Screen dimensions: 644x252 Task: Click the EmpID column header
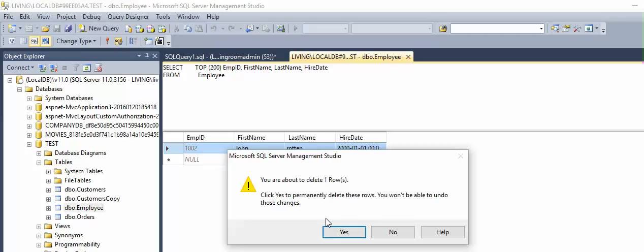(209, 138)
